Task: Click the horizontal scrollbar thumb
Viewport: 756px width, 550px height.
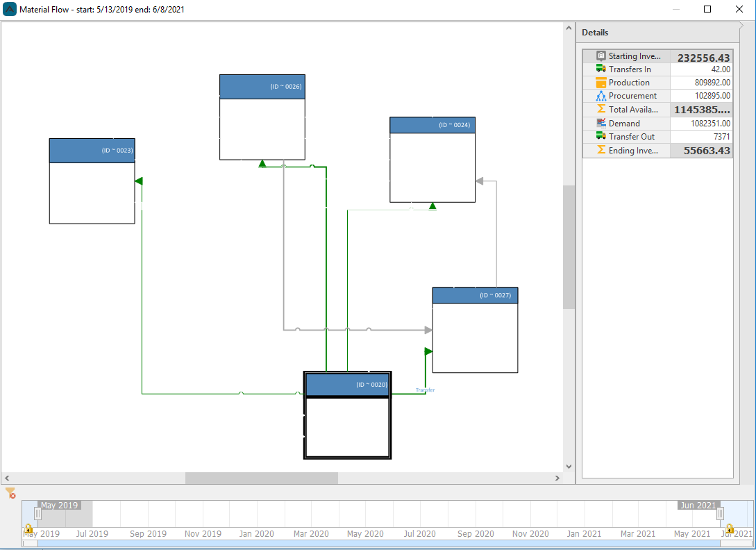Action: point(262,478)
